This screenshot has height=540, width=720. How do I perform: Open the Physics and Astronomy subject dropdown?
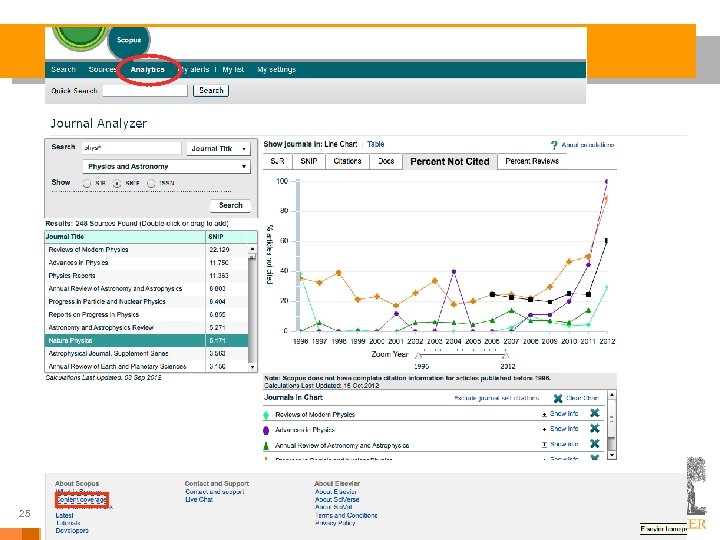click(167, 166)
